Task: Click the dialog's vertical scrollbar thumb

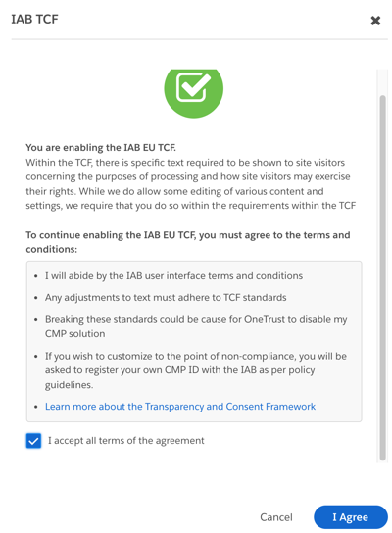Action: (383, 277)
